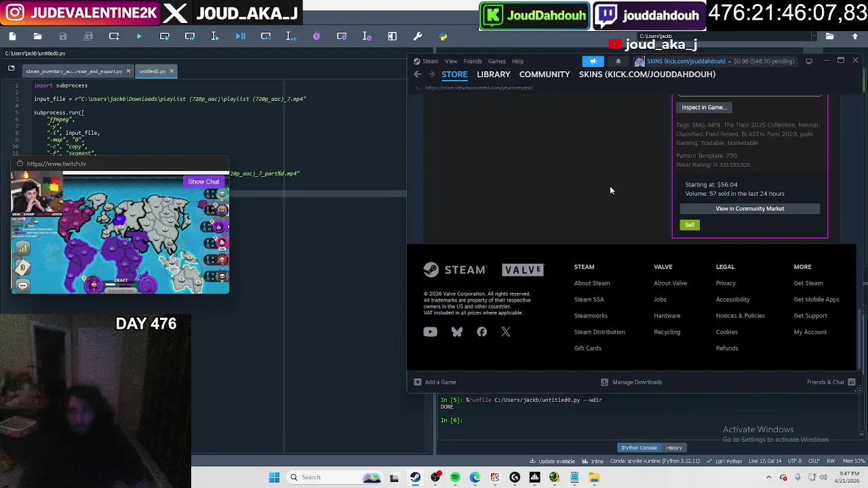This screenshot has height=488, width=868.
Task: Open Gift Cards footer link
Action: pos(587,348)
